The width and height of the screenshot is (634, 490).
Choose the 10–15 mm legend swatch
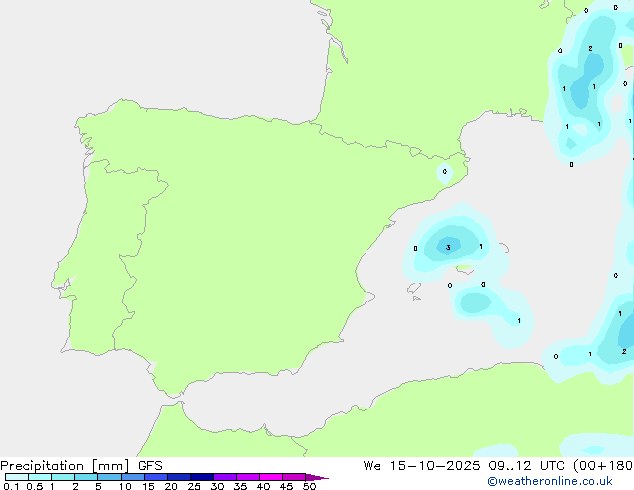pos(132,477)
